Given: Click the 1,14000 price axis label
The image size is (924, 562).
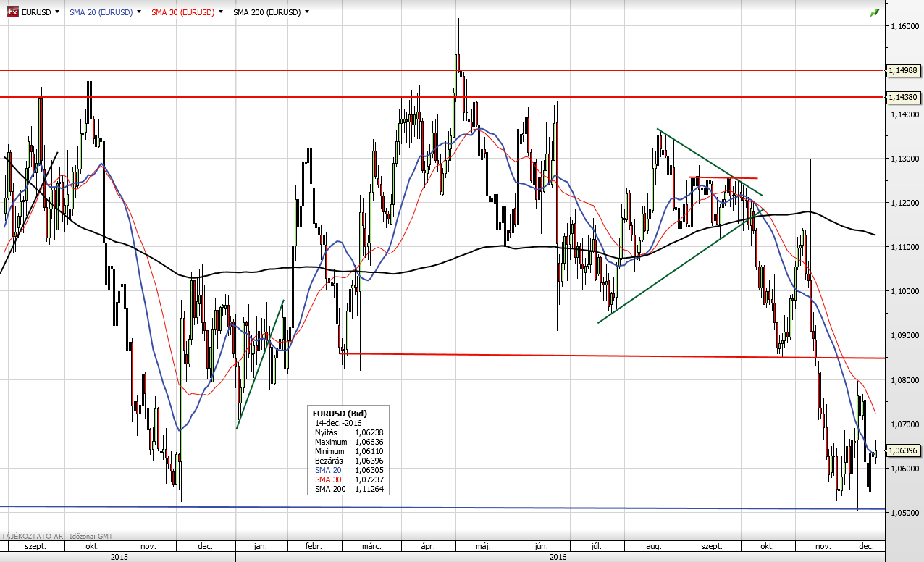Looking at the screenshot, I should [x=905, y=114].
